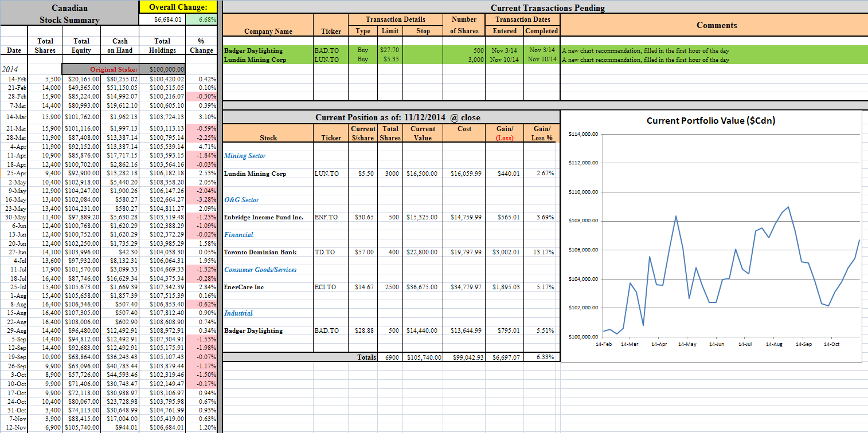This screenshot has height=433, width=868.
Task: Click the "Date" column header
Action: 14,50
